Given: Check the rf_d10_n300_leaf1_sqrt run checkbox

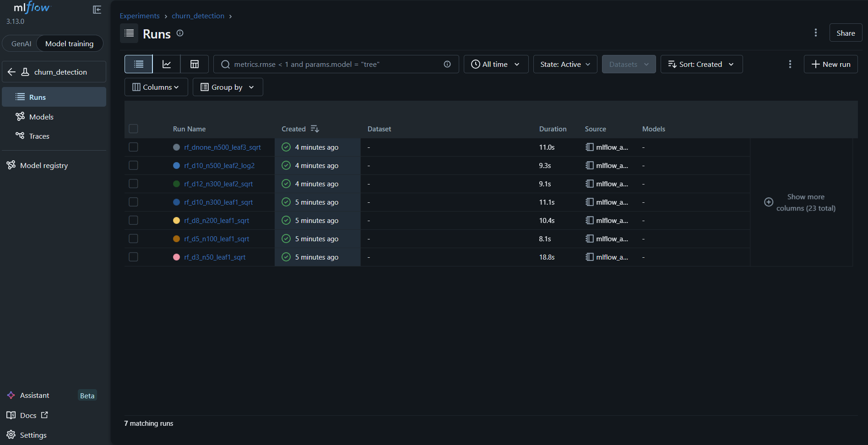Looking at the screenshot, I should [x=133, y=202].
